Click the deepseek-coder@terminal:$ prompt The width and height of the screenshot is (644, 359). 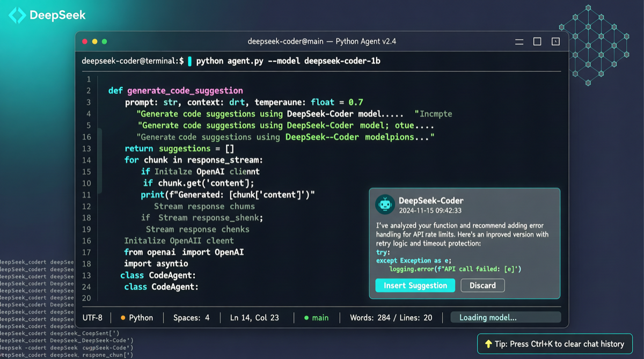click(133, 61)
